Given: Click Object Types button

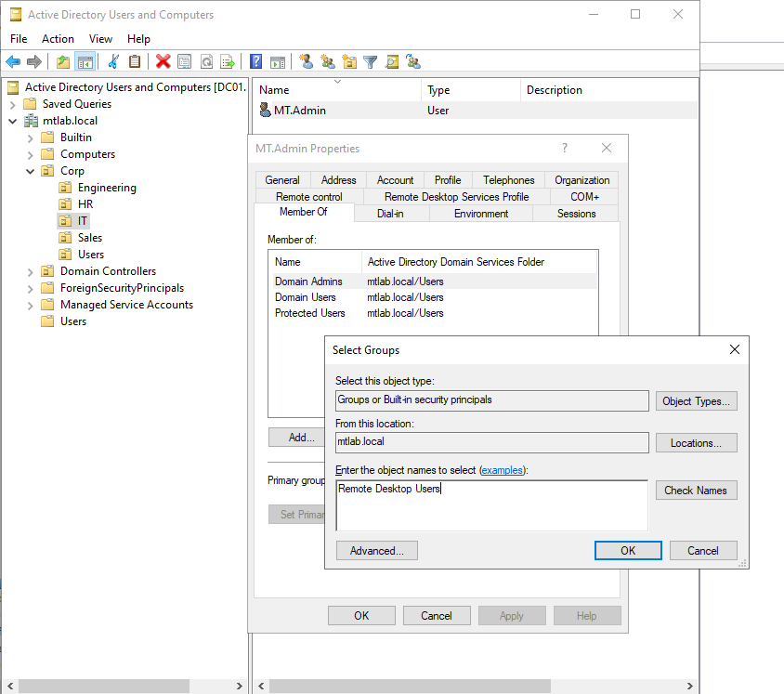Looking at the screenshot, I should [x=696, y=401].
